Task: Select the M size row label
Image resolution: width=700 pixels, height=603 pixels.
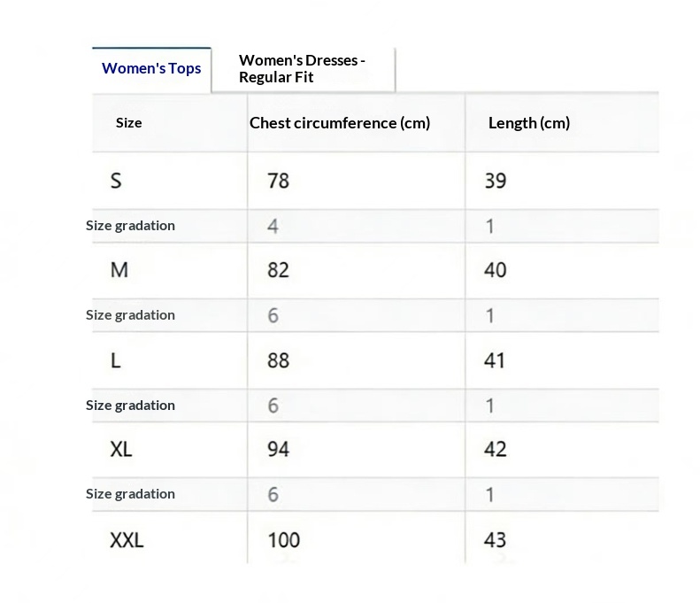Action: [119, 270]
